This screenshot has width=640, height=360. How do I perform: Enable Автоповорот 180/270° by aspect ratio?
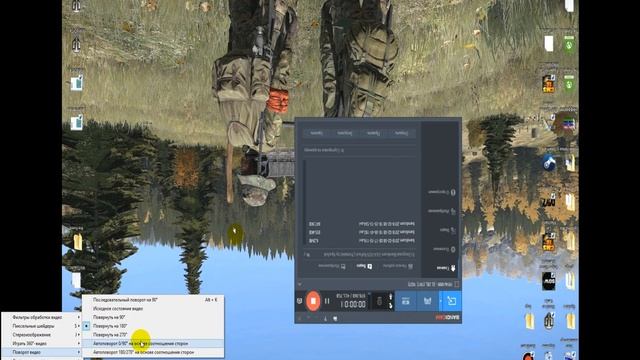pos(153,352)
